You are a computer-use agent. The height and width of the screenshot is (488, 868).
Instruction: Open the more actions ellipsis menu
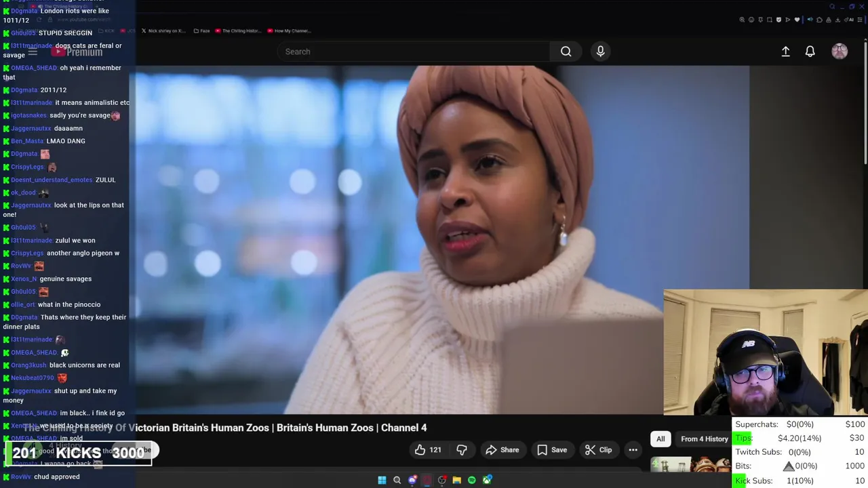tap(633, 450)
